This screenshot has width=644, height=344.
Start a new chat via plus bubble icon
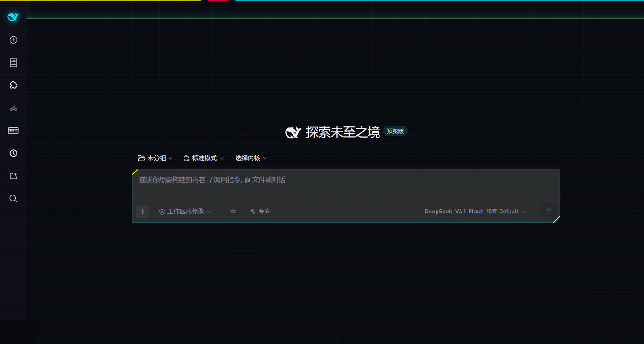coord(13,40)
